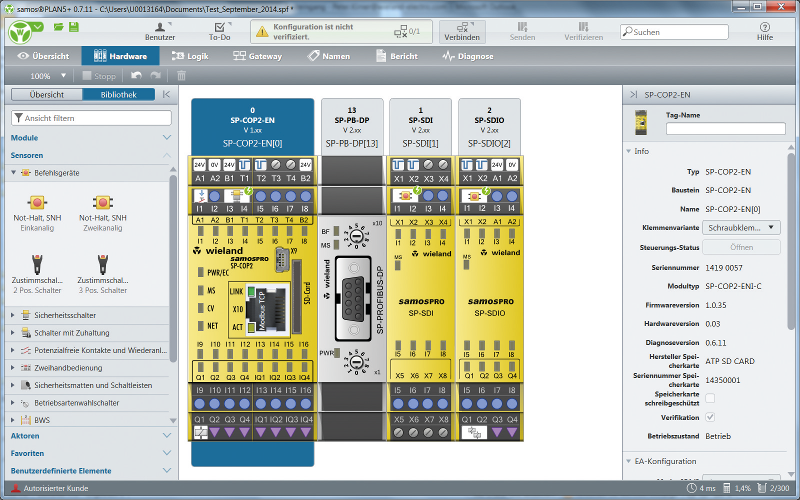This screenshot has width=800, height=500.
Task: Switch to the Gateway tab
Action: 258,56
